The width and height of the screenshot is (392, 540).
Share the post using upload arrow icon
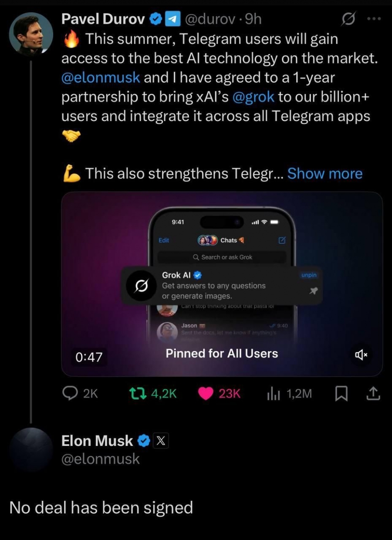point(373,394)
